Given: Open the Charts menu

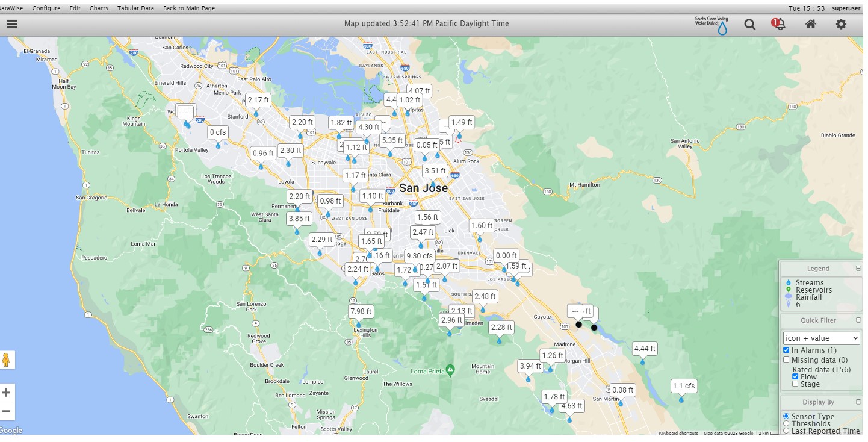Looking at the screenshot, I should click(x=99, y=8).
